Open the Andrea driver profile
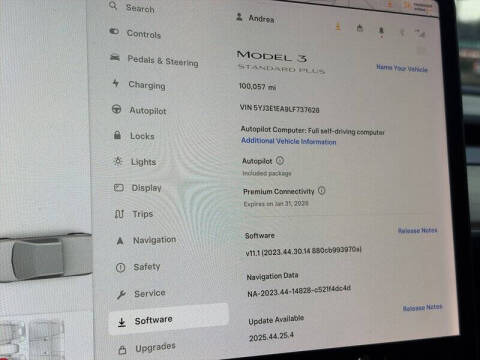This screenshot has width=480, height=360. [x=255, y=18]
